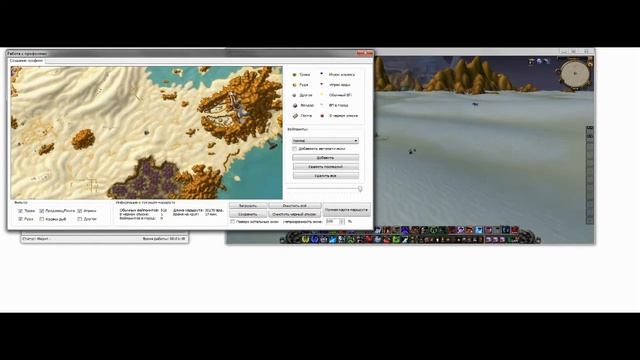Click the round minimap in game window
Screen dimensions: 640x360
(x=575, y=73)
